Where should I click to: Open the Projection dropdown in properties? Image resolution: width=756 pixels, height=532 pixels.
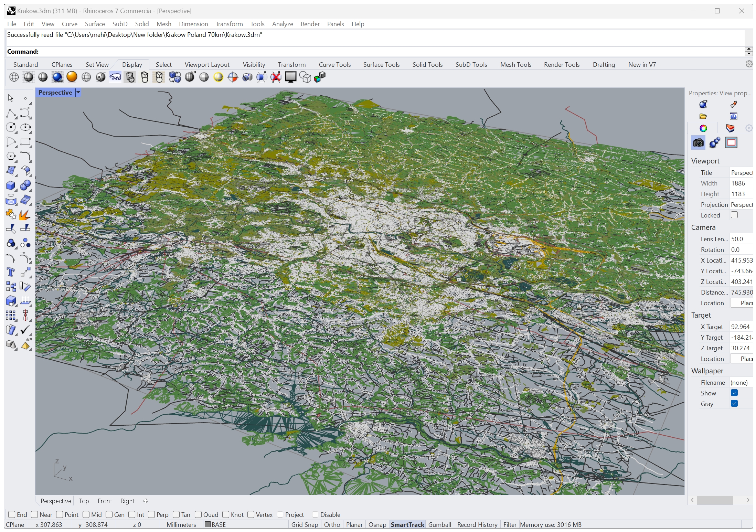[741, 205]
